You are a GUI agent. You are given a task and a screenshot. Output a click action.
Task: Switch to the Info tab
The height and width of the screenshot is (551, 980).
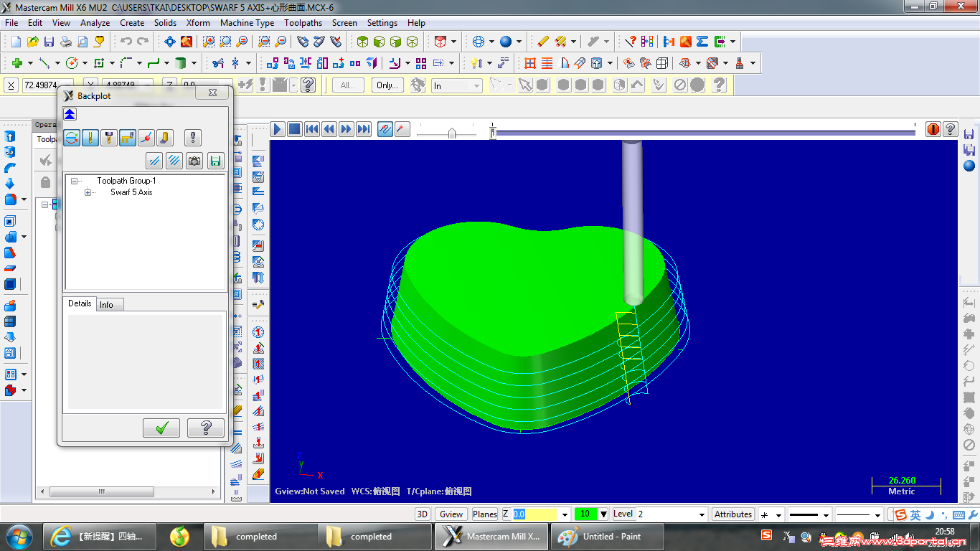[109, 305]
